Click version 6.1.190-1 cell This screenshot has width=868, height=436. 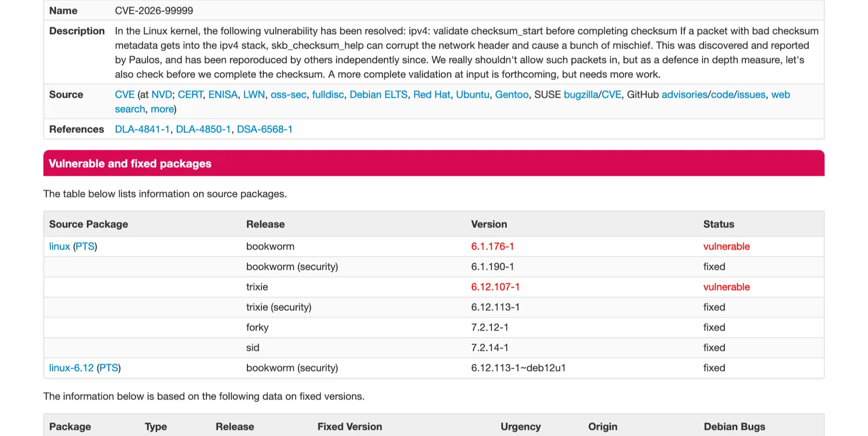[493, 266]
